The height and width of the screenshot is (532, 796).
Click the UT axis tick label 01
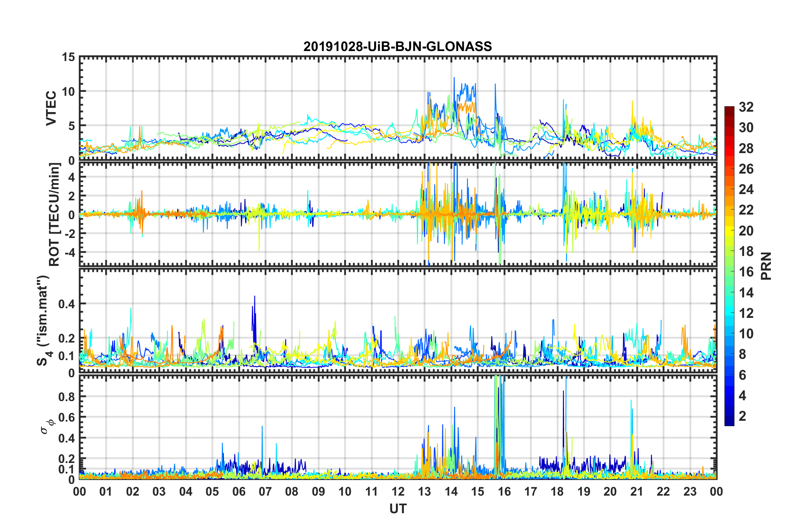click(106, 491)
